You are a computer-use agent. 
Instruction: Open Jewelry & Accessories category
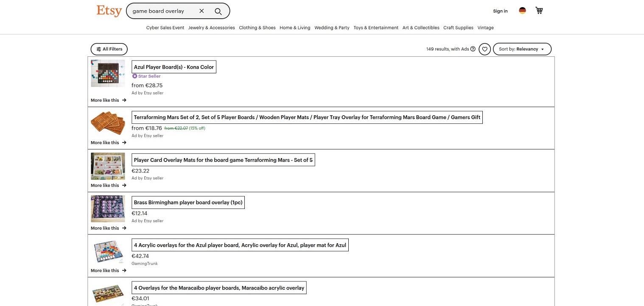(x=211, y=28)
